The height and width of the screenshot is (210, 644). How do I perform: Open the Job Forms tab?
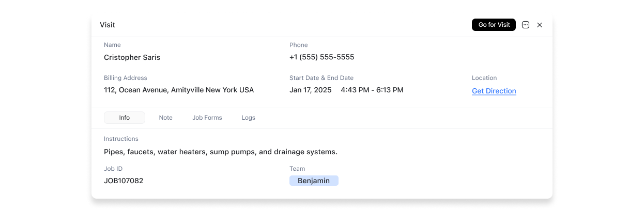(x=207, y=118)
